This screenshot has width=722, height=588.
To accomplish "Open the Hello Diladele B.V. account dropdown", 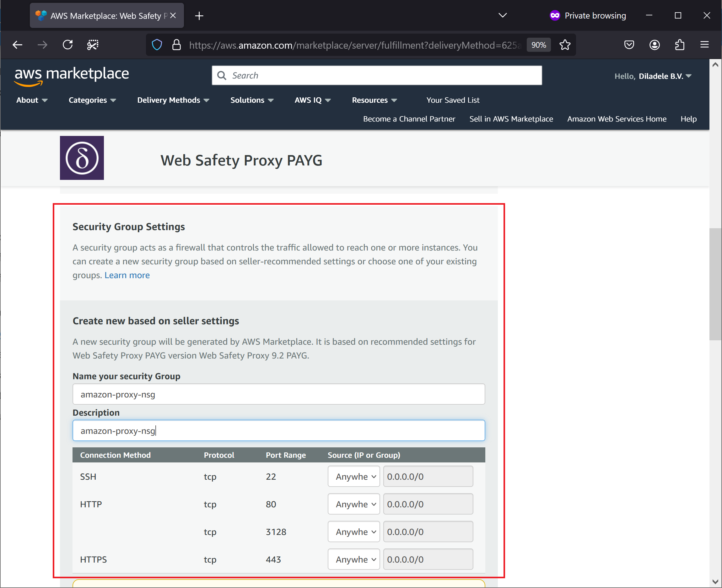I will (x=653, y=76).
